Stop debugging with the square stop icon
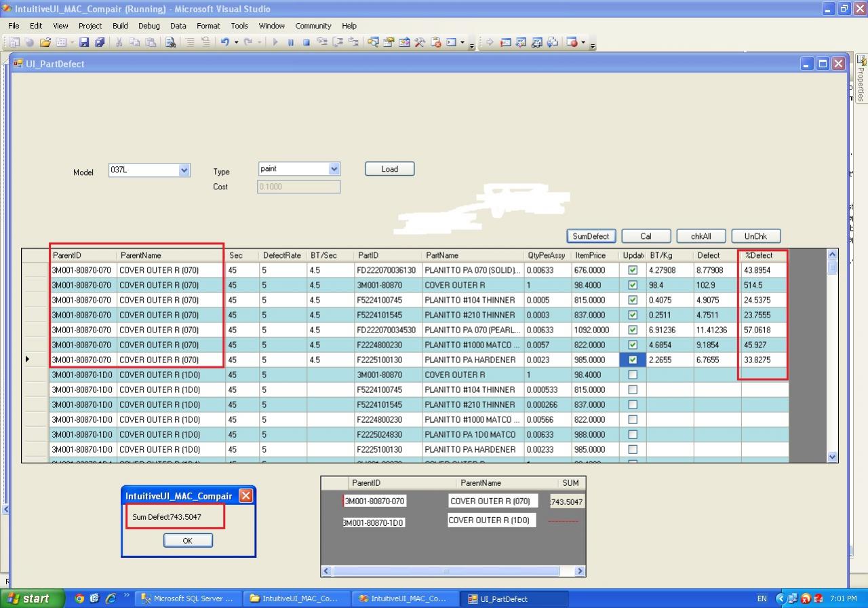Image resolution: width=868 pixels, height=608 pixels. point(307,42)
